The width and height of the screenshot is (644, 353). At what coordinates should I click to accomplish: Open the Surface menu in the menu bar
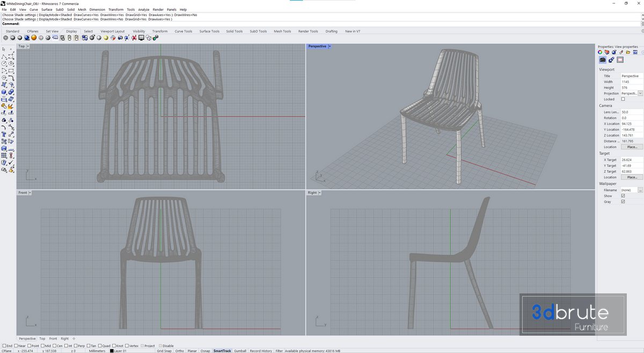[47, 10]
